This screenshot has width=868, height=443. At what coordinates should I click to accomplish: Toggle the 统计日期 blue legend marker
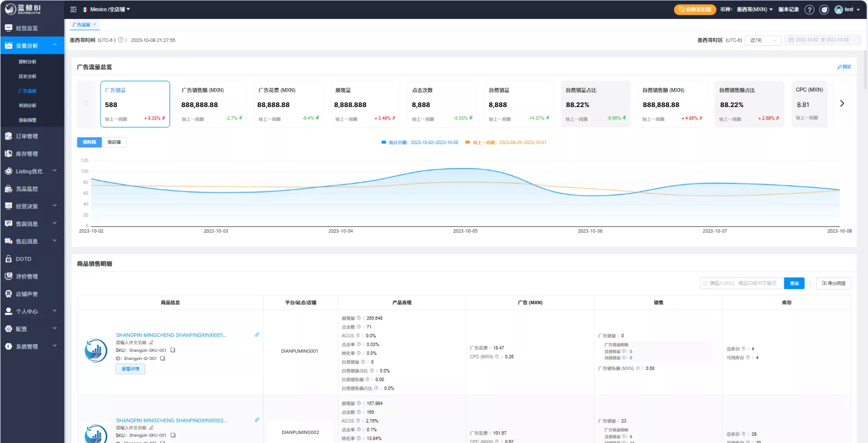tap(384, 142)
